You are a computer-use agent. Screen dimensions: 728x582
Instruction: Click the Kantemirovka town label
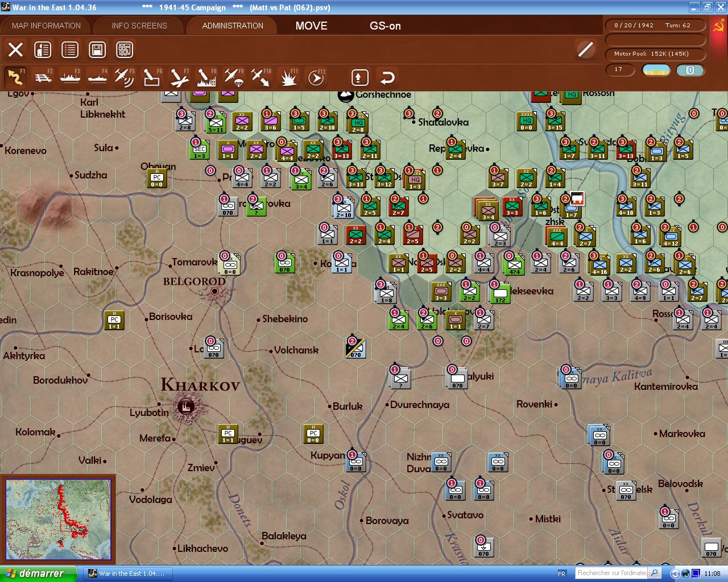[666, 386]
